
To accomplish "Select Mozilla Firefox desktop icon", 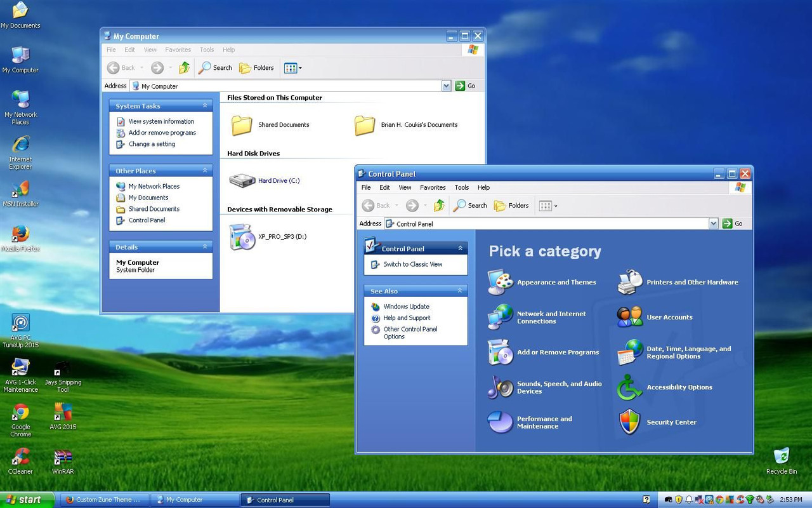I will point(20,239).
